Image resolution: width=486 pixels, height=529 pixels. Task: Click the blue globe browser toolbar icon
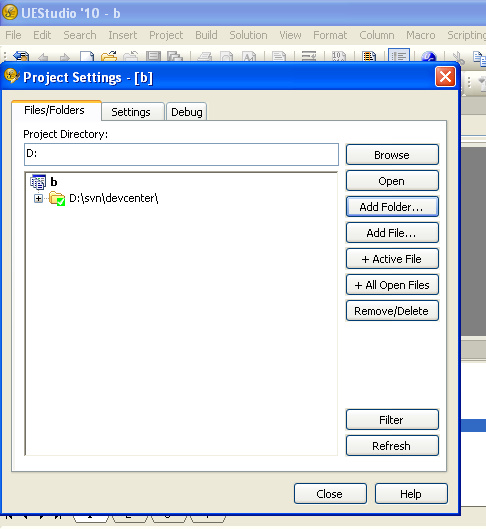point(429,56)
